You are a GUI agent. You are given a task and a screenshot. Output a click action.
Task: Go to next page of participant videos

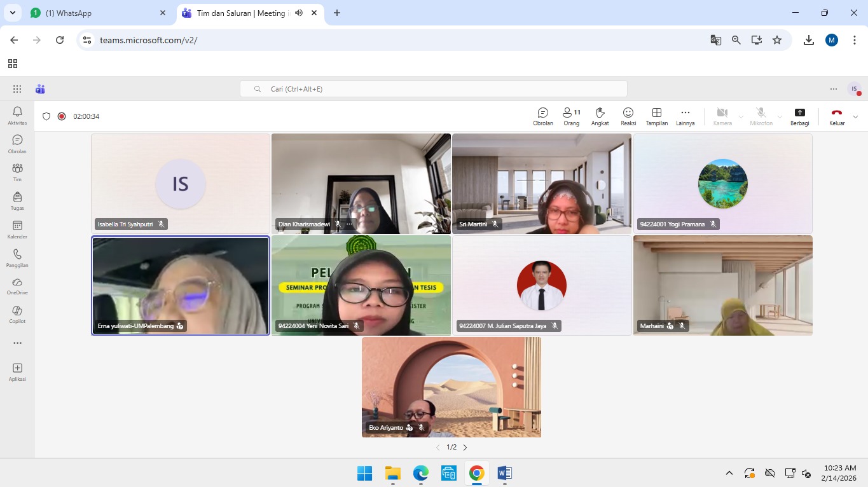(x=465, y=448)
